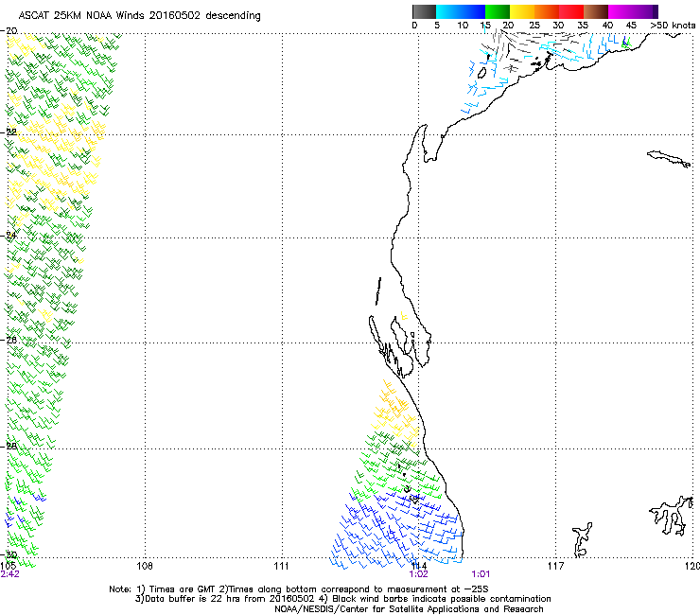Click the NOAA/NESDIS Center for Satellite Applications credit

(409, 609)
